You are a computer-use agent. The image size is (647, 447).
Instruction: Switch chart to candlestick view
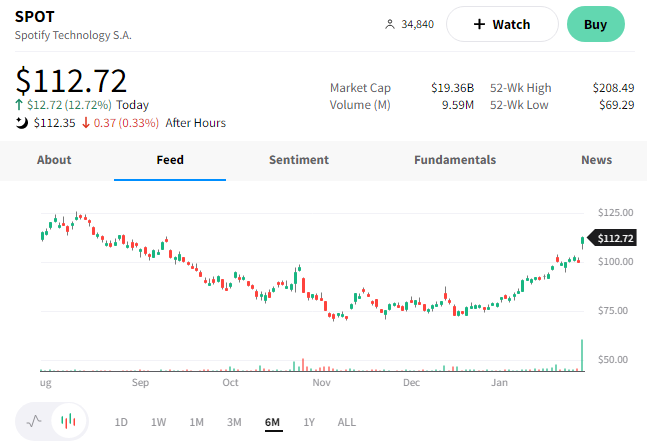(x=68, y=421)
